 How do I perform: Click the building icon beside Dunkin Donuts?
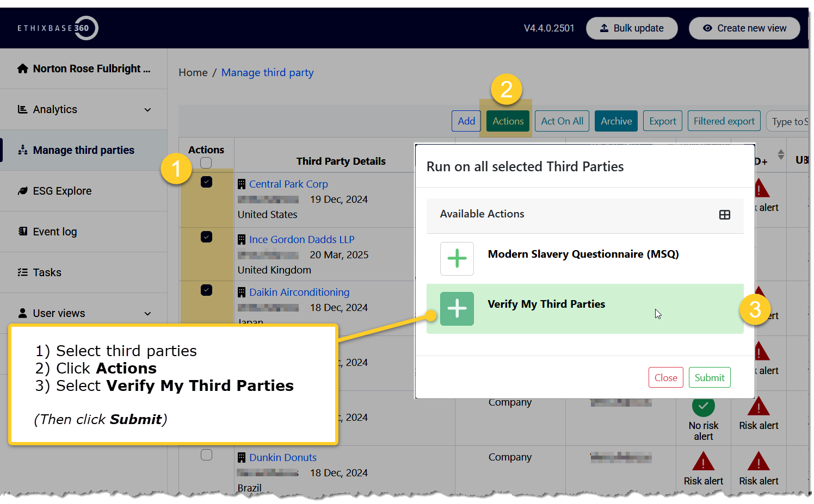242,458
